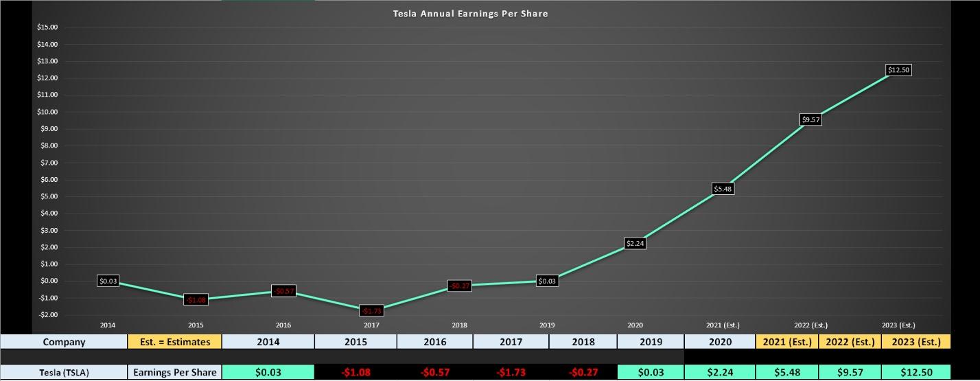Click the 2020 table header cell

pos(720,341)
